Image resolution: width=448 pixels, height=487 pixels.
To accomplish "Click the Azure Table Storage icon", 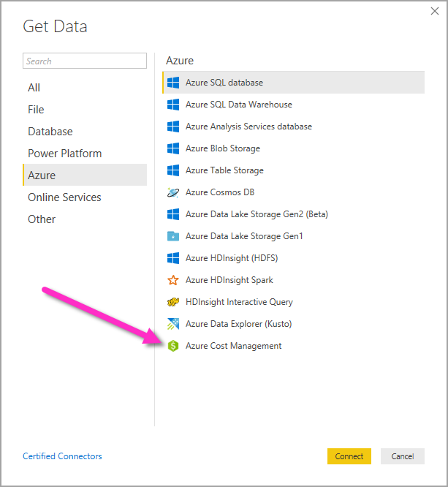I will (x=173, y=170).
